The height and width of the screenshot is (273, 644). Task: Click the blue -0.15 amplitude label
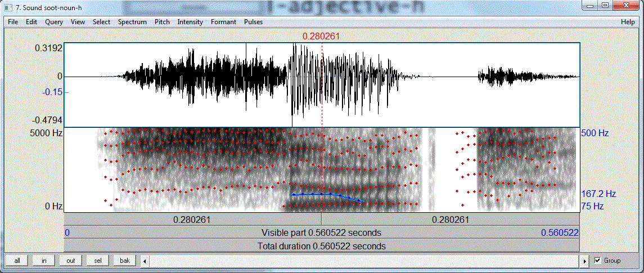coord(52,92)
